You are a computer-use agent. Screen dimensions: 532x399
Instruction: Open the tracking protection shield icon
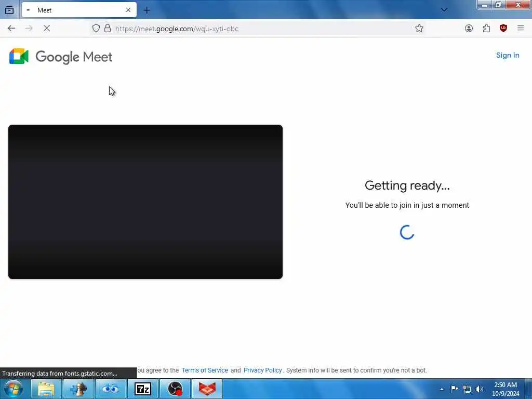tap(96, 29)
